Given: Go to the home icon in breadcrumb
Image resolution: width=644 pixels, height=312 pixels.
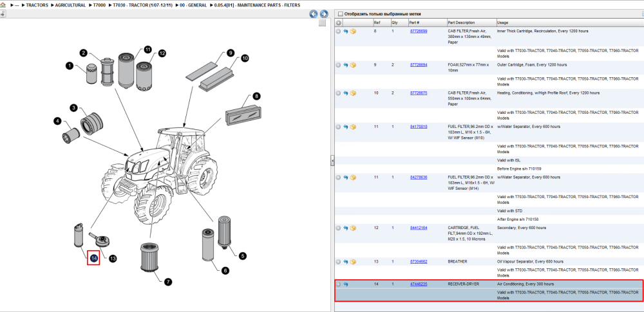Looking at the screenshot, I should (3, 5).
